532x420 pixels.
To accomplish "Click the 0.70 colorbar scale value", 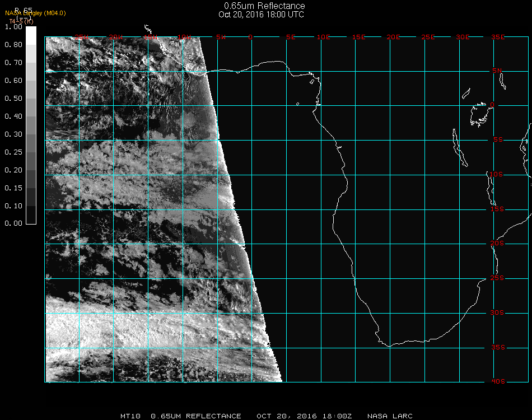I will point(13,62).
